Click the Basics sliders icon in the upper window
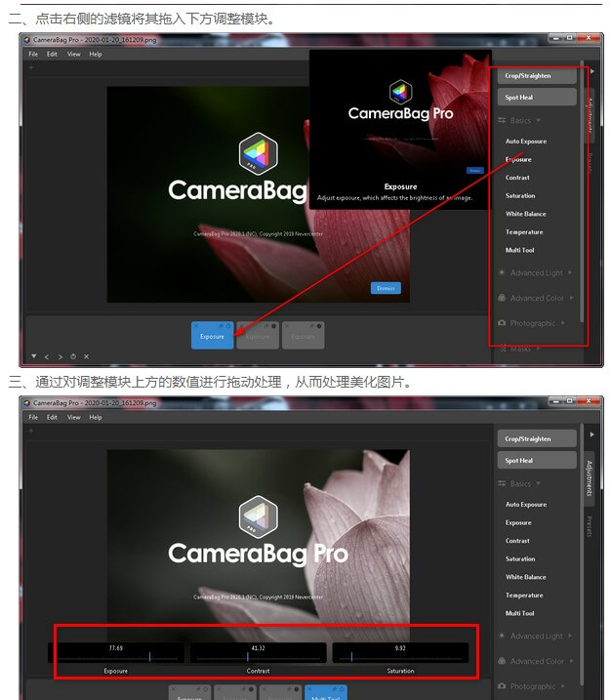 point(502,120)
